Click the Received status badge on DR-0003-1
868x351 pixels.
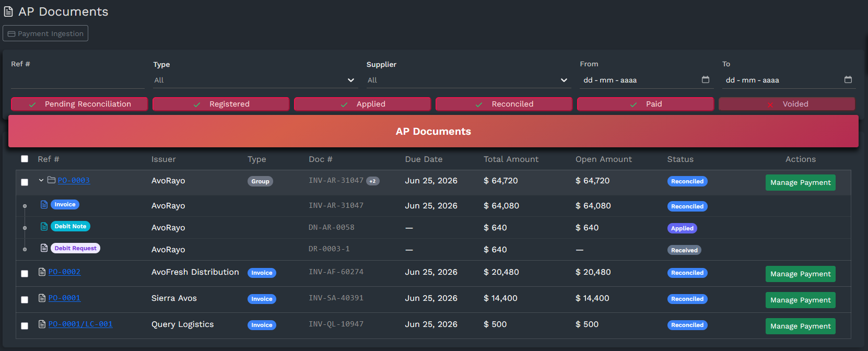[684, 250]
